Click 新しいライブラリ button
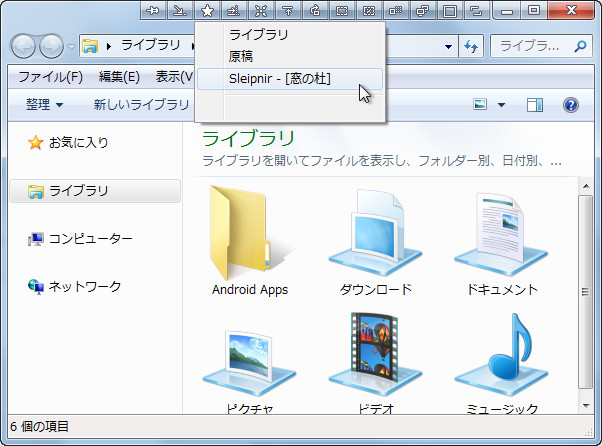 point(141,104)
